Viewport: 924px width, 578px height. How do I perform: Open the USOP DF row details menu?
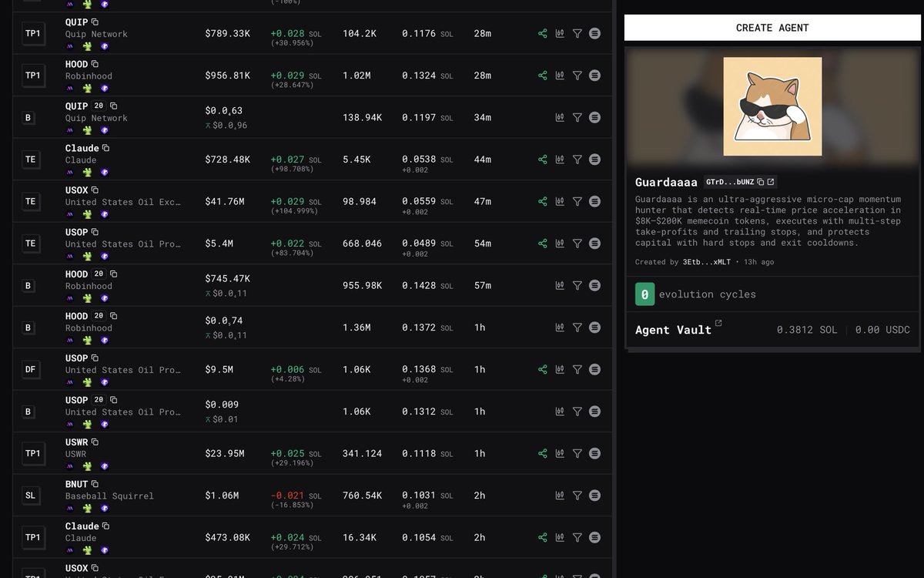594,369
